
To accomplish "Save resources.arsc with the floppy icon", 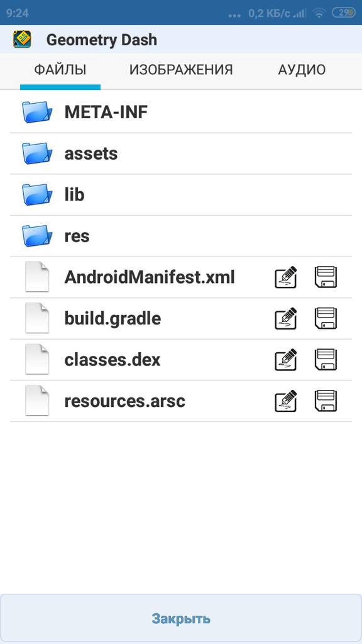I will click(x=326, y=401).
